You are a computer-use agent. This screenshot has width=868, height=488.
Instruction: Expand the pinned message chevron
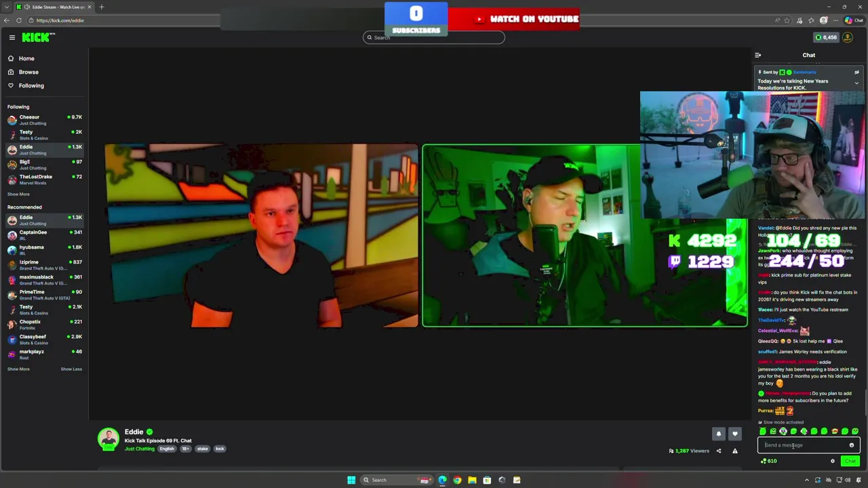tap(856, 83)
